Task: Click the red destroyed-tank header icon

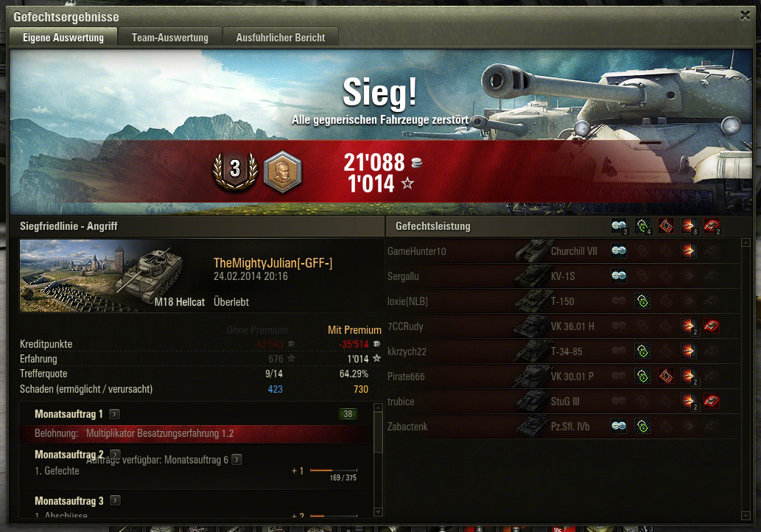Action: 712,226
